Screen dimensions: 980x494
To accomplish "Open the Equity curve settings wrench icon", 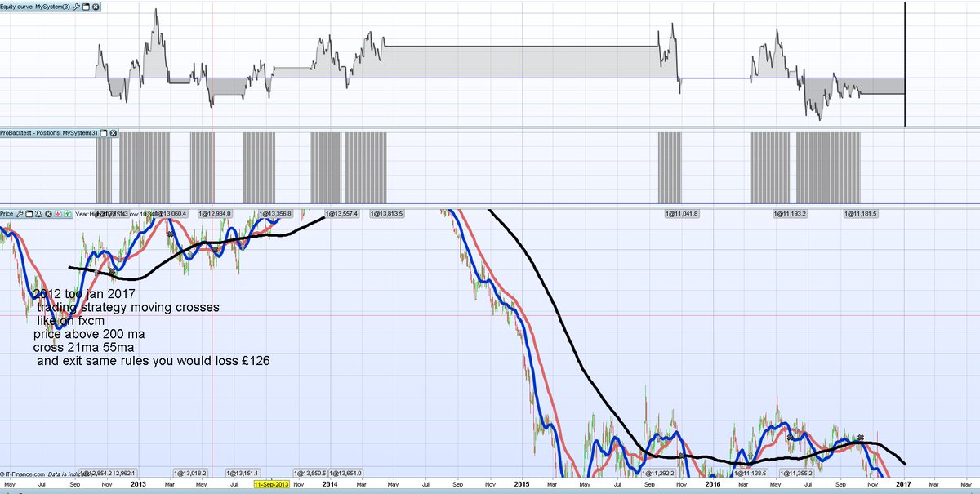I will tap(78, 6).
